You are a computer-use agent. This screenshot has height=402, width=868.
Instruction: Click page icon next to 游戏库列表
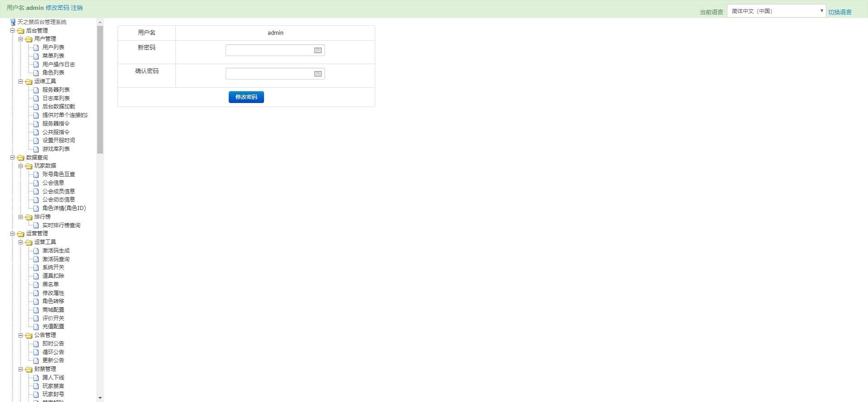[x=36, y=149]
